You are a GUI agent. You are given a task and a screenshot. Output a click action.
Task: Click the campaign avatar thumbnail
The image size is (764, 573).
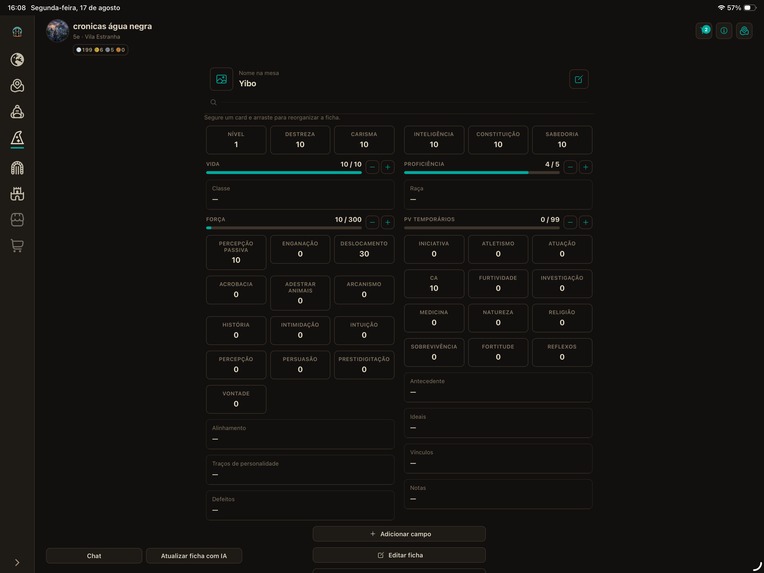point(57,31)
